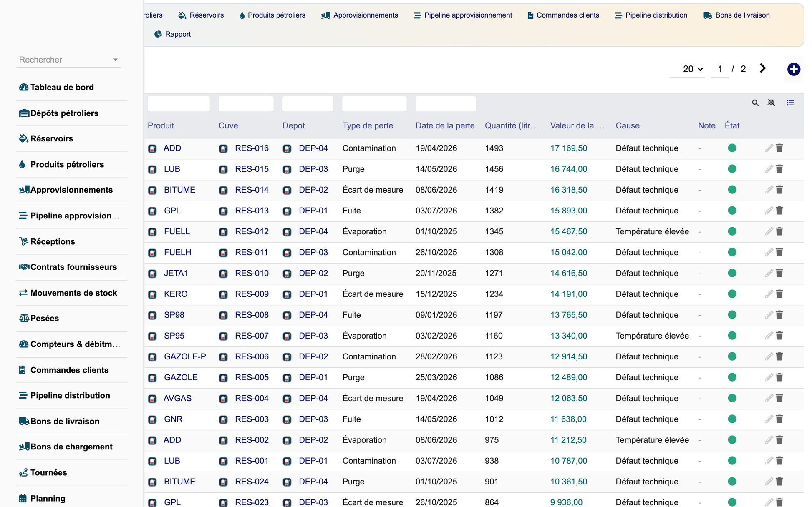Image resolution: width=812 pixels, height=507 pixels.
Task: Click the Réservoirs icon in the sidebar
Action: pos(23,138)
